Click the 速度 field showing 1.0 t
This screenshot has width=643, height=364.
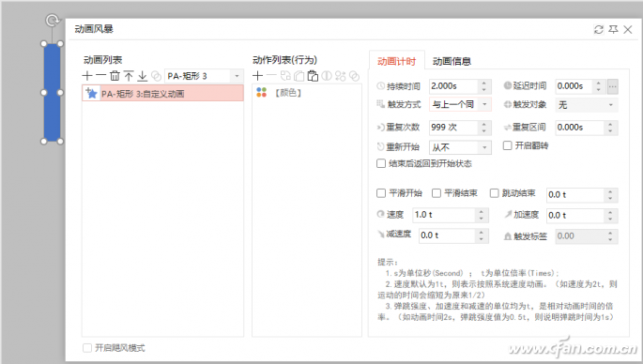click(x=444, y=215)
